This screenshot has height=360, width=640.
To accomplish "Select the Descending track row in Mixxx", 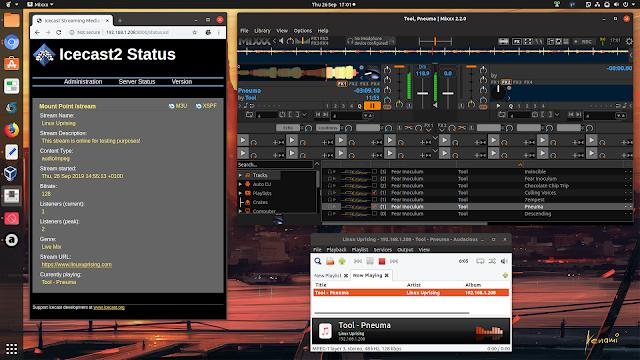I will pos(477,213).
